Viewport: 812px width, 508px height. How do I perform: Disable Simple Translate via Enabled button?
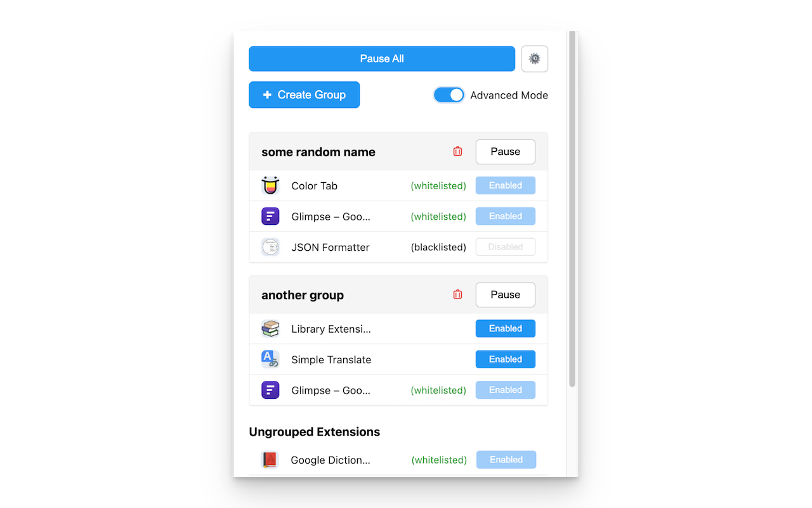(506, 359)
